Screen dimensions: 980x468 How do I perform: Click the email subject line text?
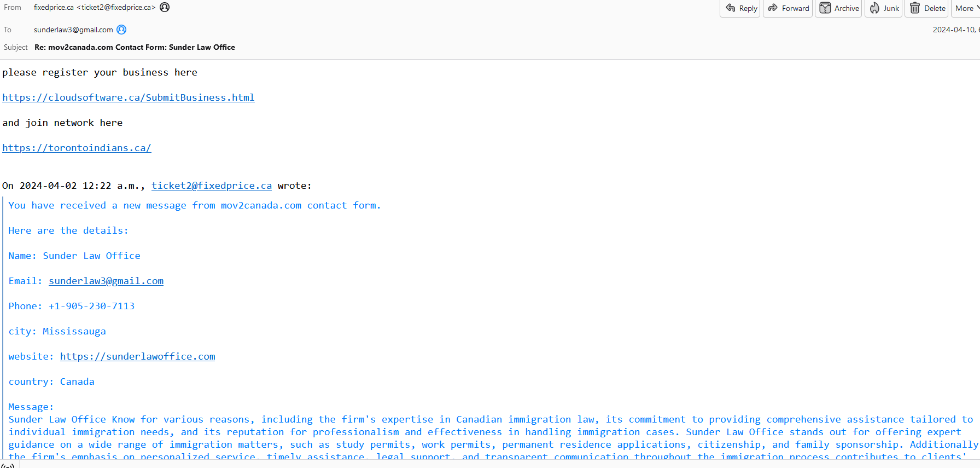click(135, 47)
